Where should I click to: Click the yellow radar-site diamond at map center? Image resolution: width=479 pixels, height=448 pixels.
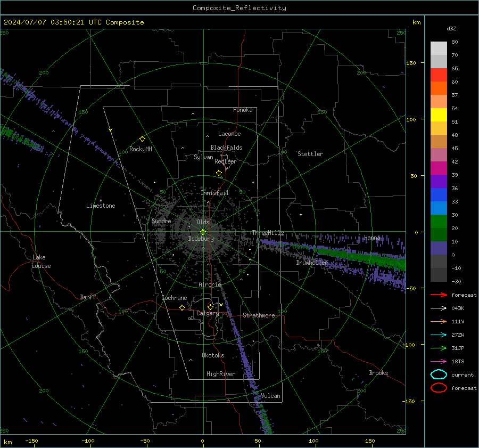coord(203,232)
